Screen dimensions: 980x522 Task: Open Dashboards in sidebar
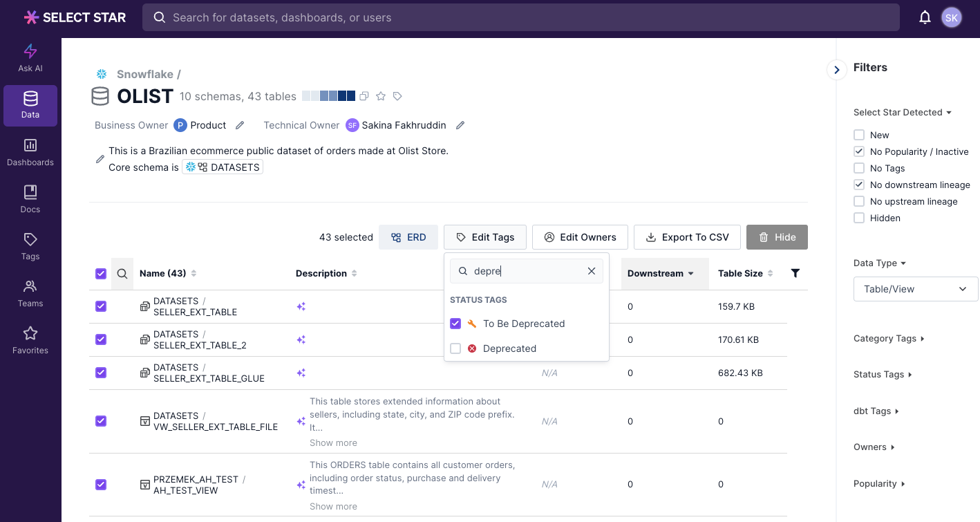30,153
